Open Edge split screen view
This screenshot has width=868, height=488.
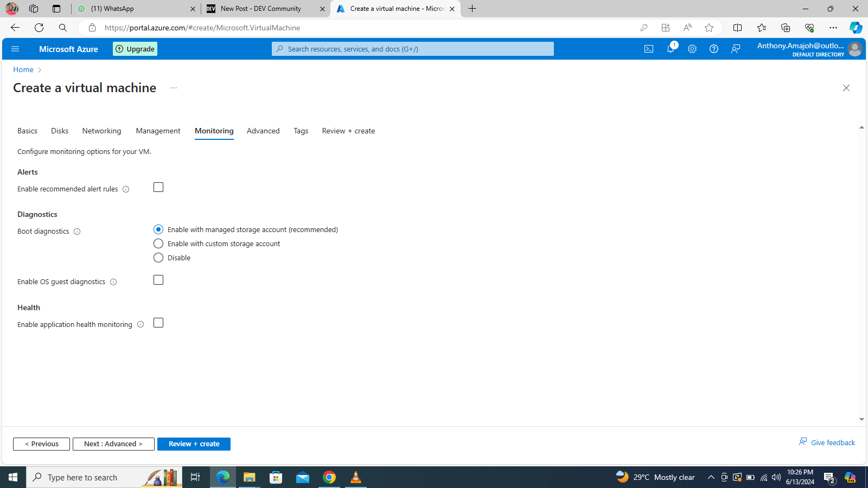[x=737, y=28]
